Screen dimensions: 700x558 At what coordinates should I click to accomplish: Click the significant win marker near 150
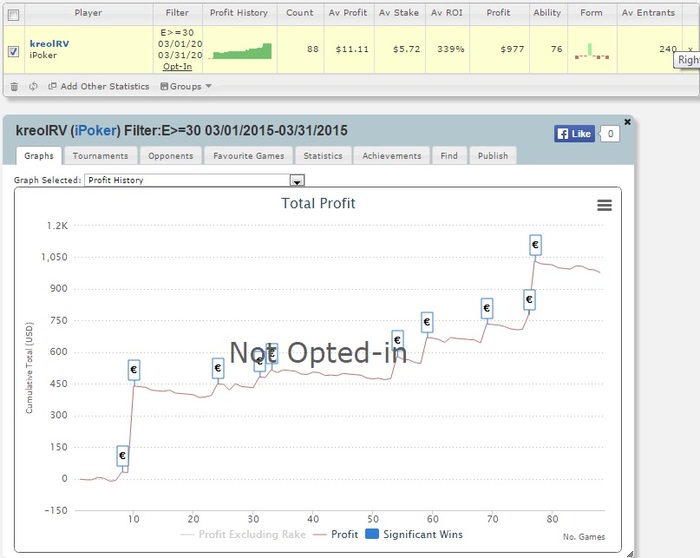click(x=122, y=456)
